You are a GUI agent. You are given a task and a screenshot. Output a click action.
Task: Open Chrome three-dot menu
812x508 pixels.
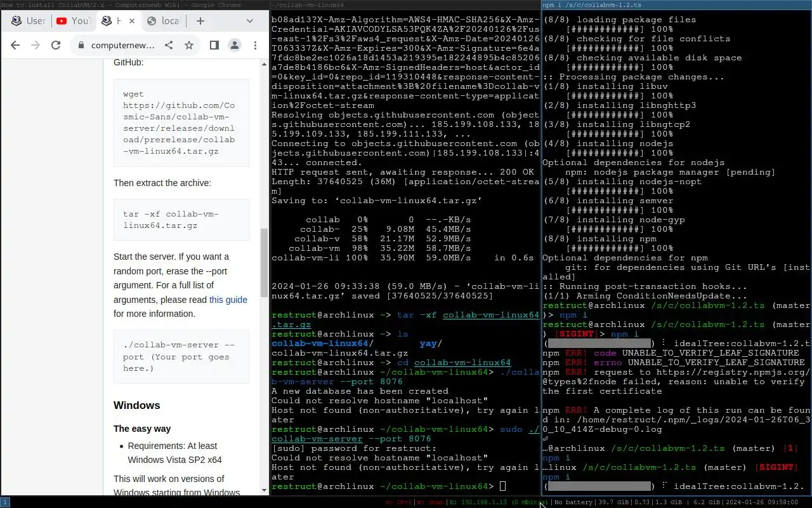[x=255, y=45]
